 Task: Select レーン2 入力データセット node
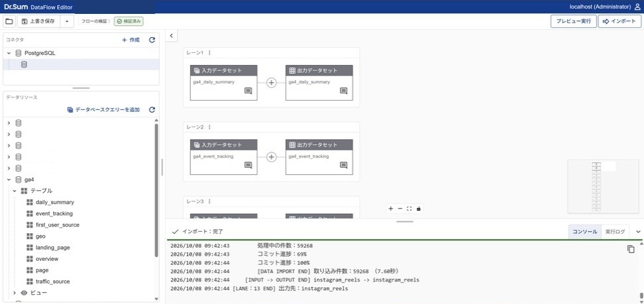click(x=223, y=157)
